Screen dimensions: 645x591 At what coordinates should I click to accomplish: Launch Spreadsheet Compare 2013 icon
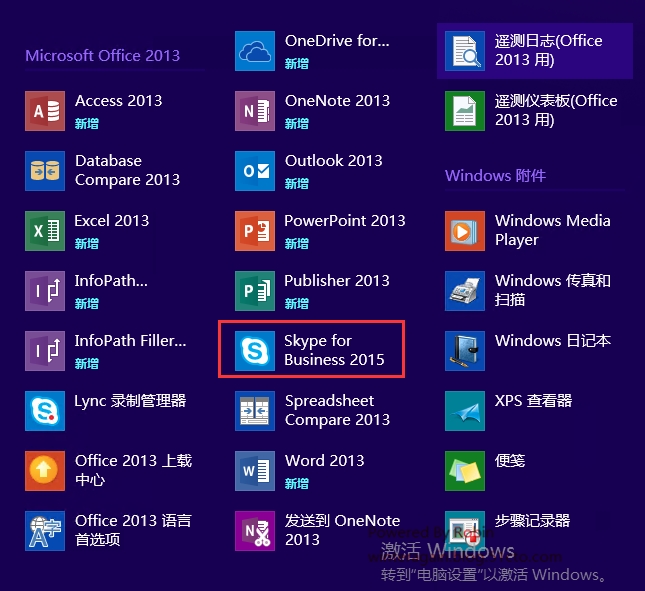click(255, 411)
